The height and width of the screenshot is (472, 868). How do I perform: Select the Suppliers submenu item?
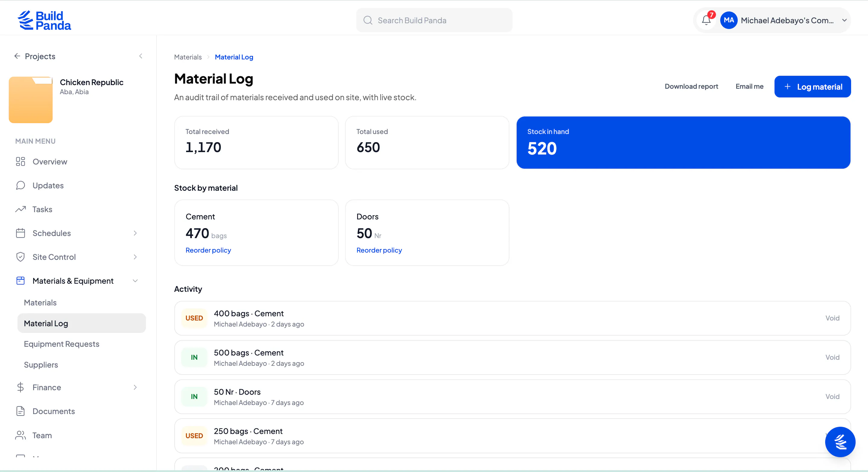coord(41,365)
